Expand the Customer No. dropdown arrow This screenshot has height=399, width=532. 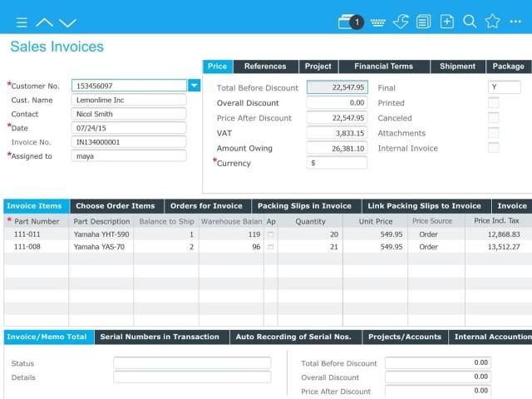pos(194,86)
